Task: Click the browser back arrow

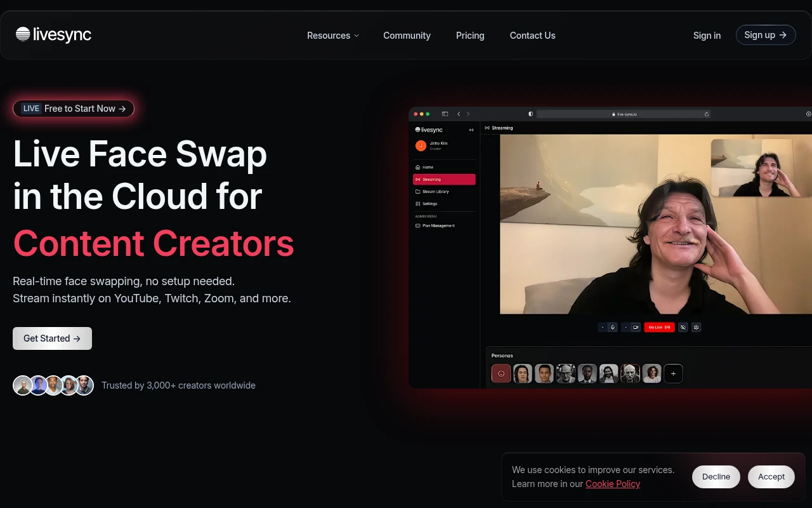Action: click(459, 114)
